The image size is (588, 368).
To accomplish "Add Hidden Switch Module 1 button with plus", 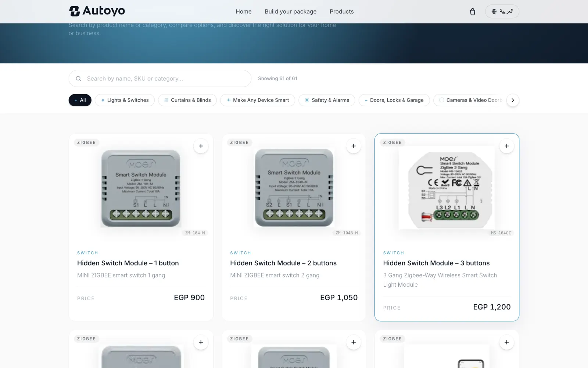I will pyautogui.click(x=201, y=146).
